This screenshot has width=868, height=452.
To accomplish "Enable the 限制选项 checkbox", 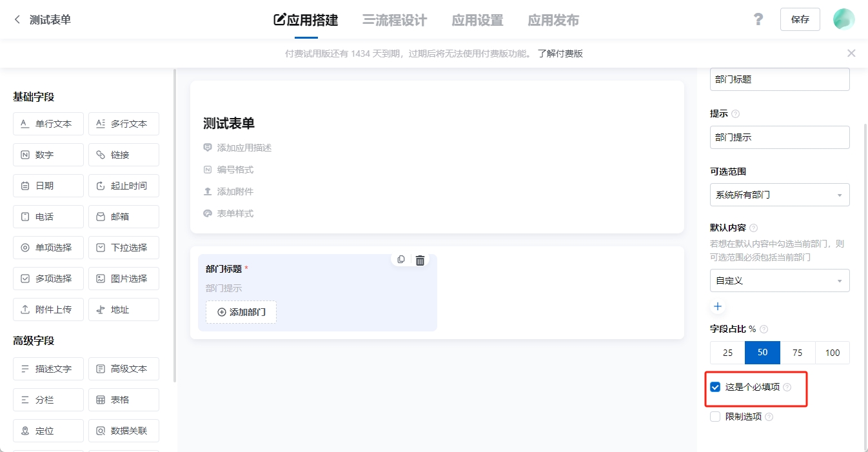I will coord(715,416).
